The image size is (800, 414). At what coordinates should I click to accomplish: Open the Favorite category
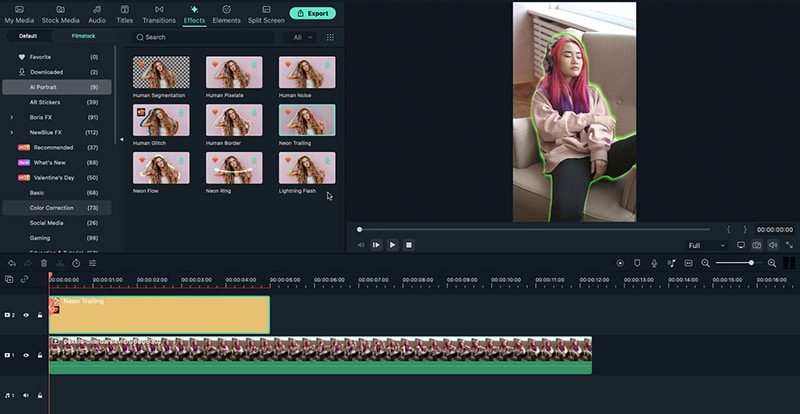click(x=57, y=57)
